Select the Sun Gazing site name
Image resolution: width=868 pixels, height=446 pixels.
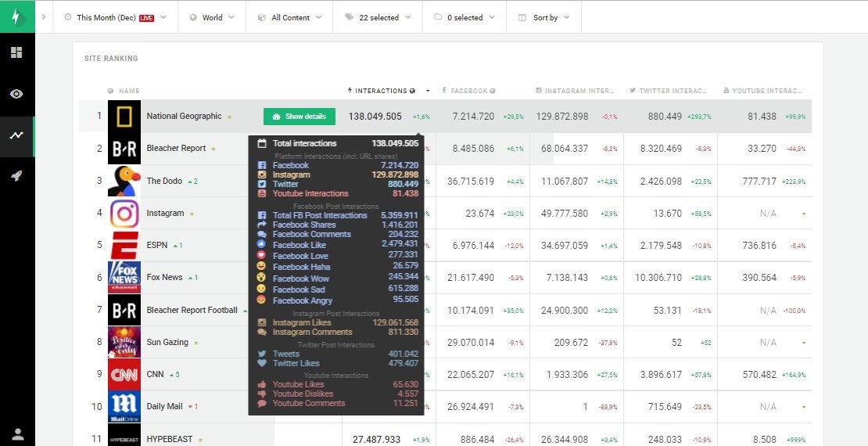(167, 343)
